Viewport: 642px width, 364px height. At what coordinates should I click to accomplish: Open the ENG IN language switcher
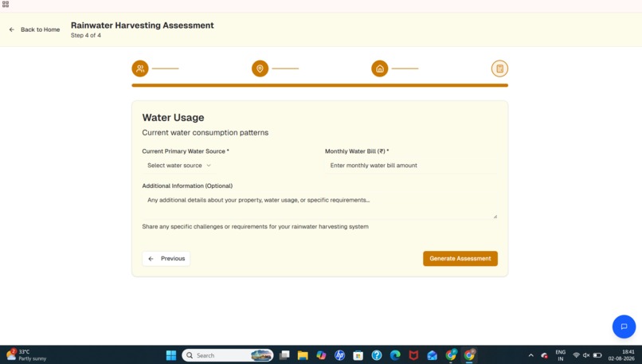pos(561,355)
